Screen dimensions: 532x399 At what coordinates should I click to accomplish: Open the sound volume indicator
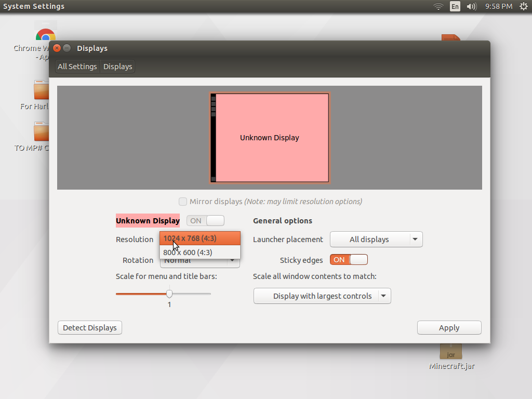(472, 6)
